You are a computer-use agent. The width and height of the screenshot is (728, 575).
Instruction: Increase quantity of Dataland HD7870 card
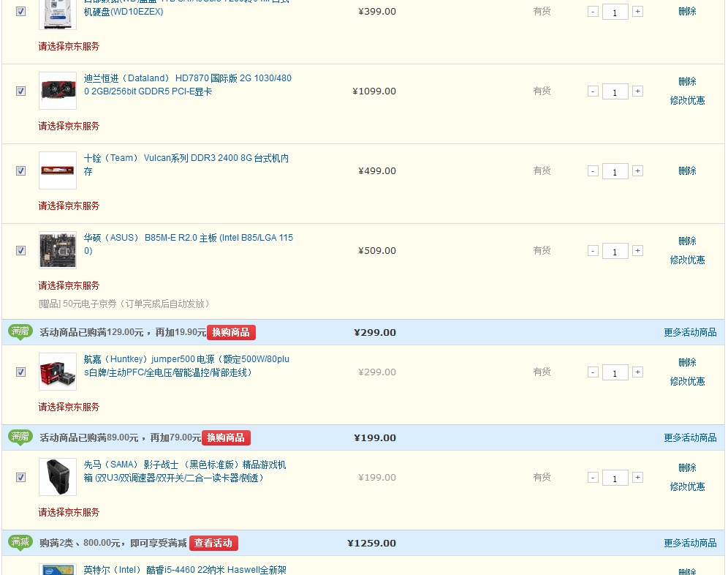[638, 91]
